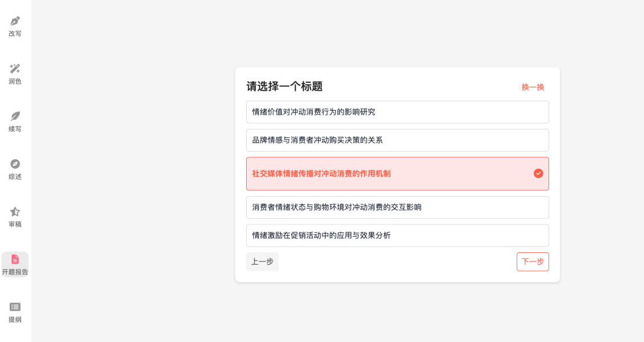644x342 pixels.
Task: Click the 综述 label in the sidebar
Action: (x=15, y=177)
